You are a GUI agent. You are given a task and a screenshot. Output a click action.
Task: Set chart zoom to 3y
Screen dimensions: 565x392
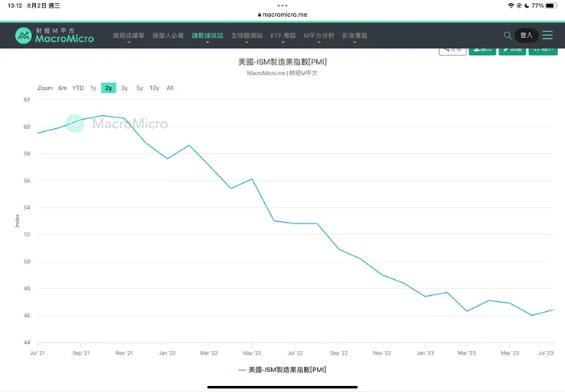[124, 88]
